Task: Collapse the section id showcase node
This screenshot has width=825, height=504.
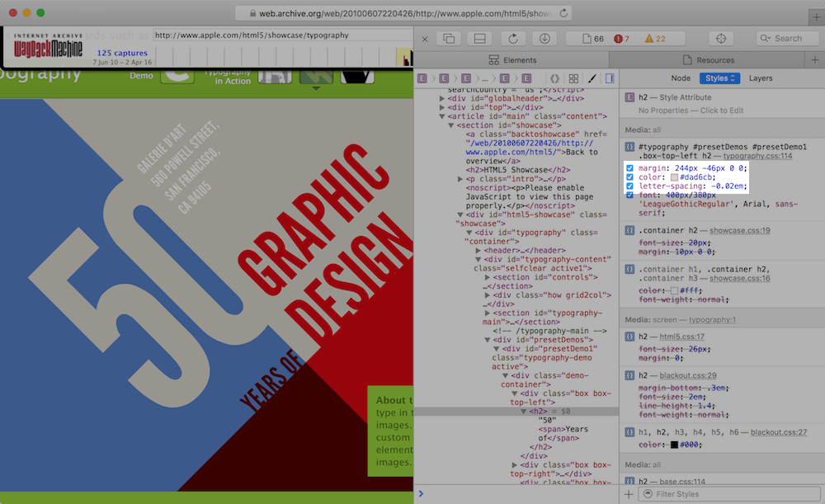Action: pos(451,125)
